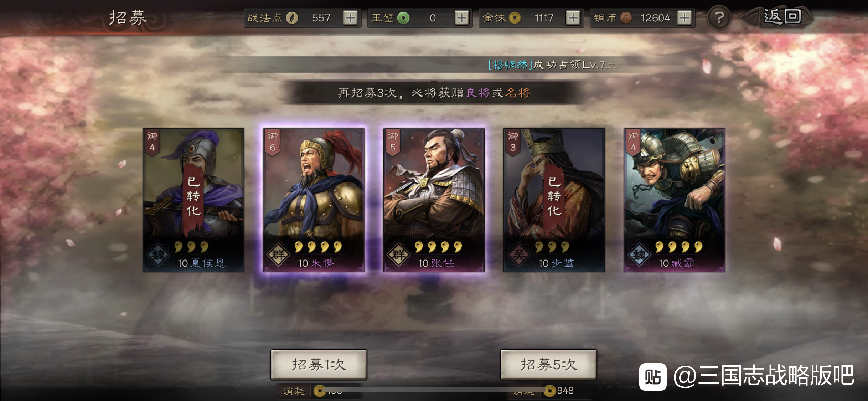Viewport: 868px width, 401px height.
Task: Click the green 玉璧 jade icon
Action: (403, 18)
